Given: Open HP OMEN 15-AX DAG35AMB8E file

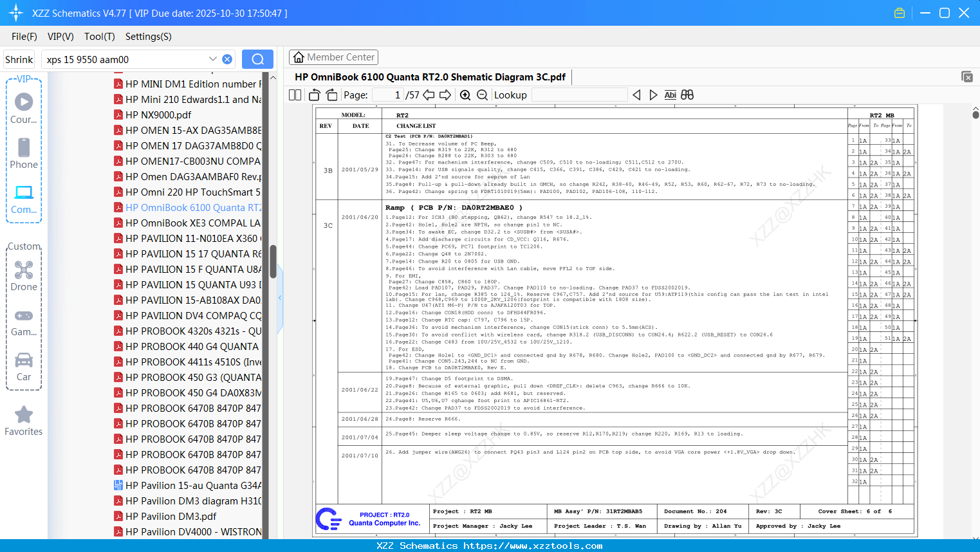Looking at the screenshot, I should point(187,131).
